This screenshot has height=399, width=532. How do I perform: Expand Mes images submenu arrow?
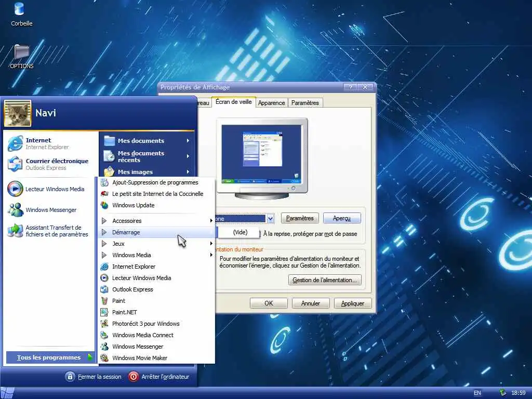188,171
